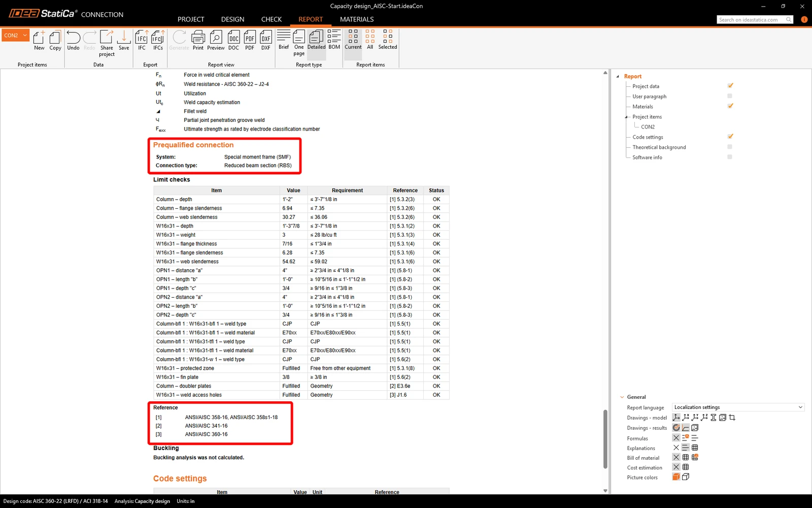The width and height of the screenshot is (812, 508).
Task: Click the report scroll-up arrow
Action: [605, 73]
